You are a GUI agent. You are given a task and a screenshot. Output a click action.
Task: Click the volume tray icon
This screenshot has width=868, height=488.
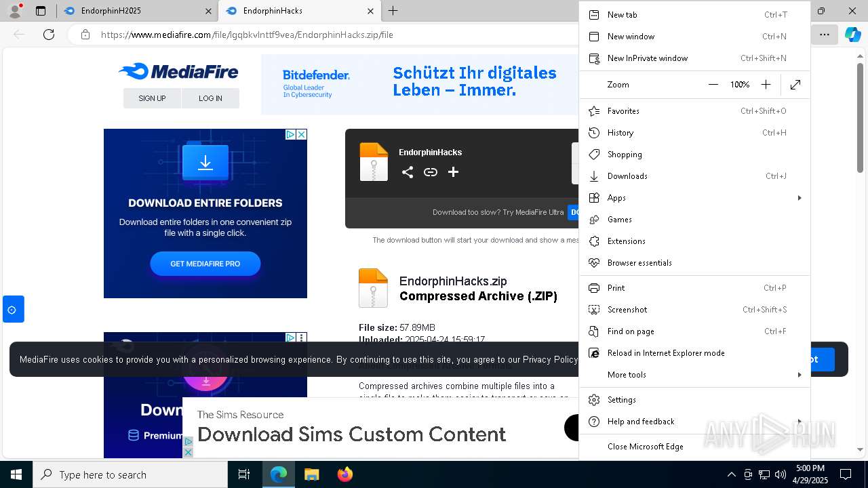click(x=780, y=474)
